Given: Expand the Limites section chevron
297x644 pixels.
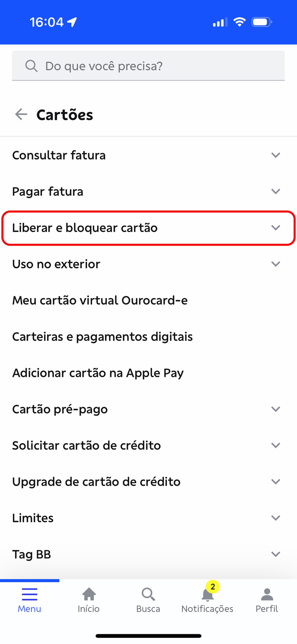Looking at the screenshot, I should [x=276, y=518].
